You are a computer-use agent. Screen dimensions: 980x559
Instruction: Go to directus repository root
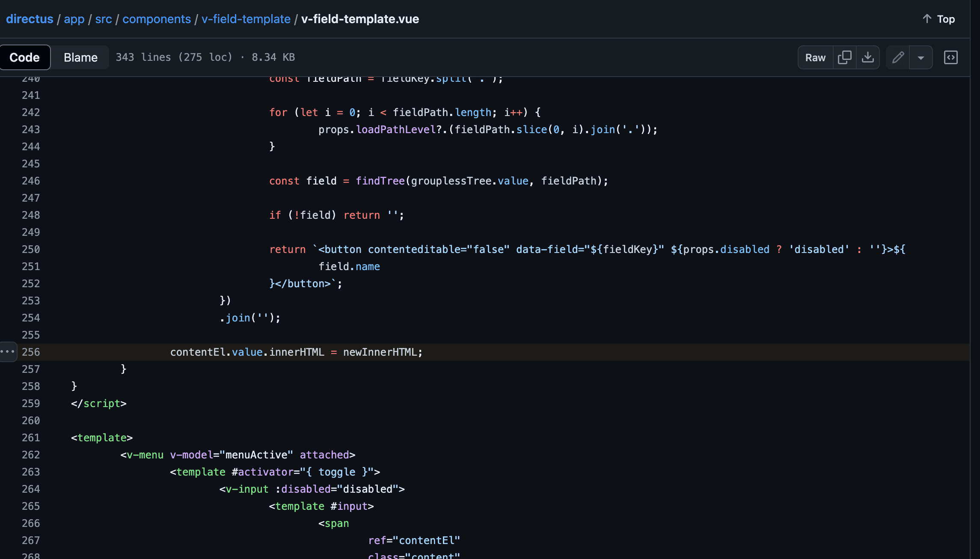(30, 19)
